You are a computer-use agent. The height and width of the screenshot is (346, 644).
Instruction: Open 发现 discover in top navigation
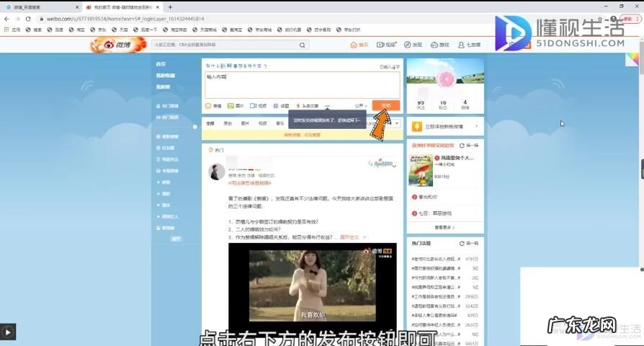(x=413, y=45)
